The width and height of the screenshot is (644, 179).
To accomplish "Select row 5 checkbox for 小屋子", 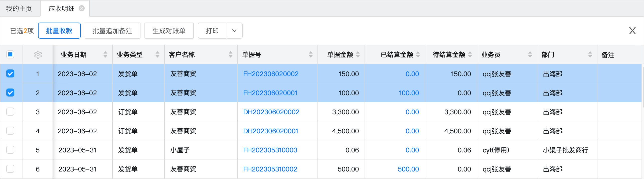I will point(10,150).
